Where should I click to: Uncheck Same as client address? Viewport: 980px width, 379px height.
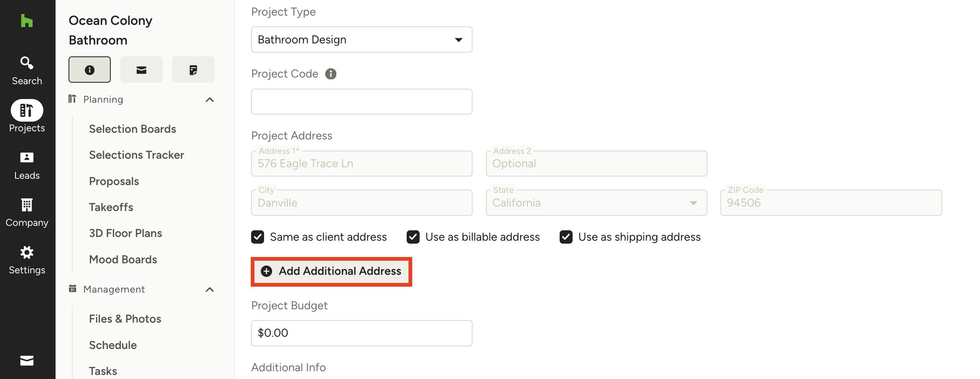pos(257,237)
